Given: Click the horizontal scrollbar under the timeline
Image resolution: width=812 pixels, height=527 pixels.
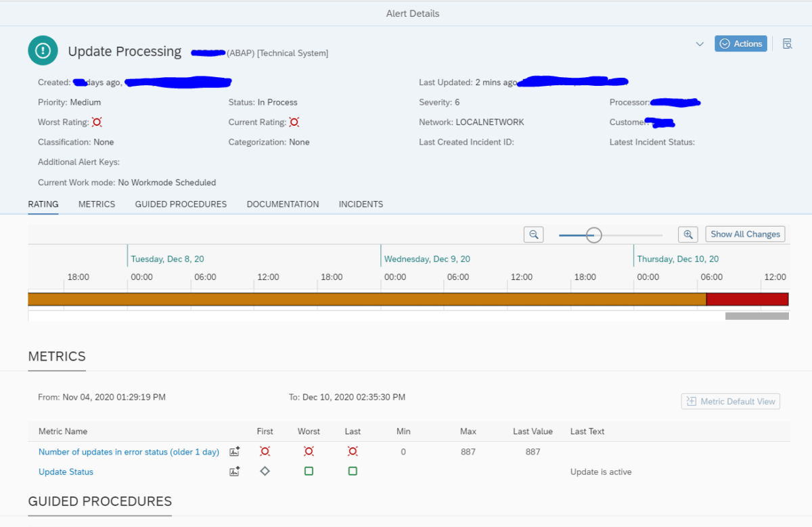Looking at the screenshot, I should (x=756, y=315).
